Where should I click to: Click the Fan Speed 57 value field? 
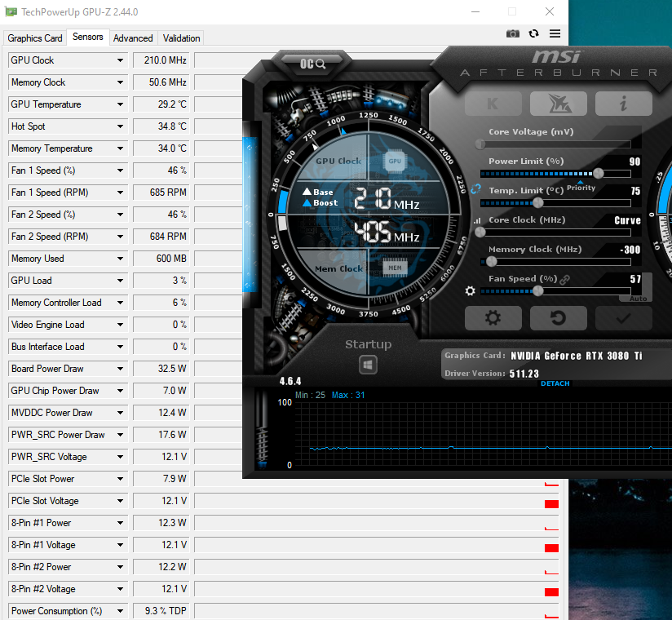click(635, 279)
